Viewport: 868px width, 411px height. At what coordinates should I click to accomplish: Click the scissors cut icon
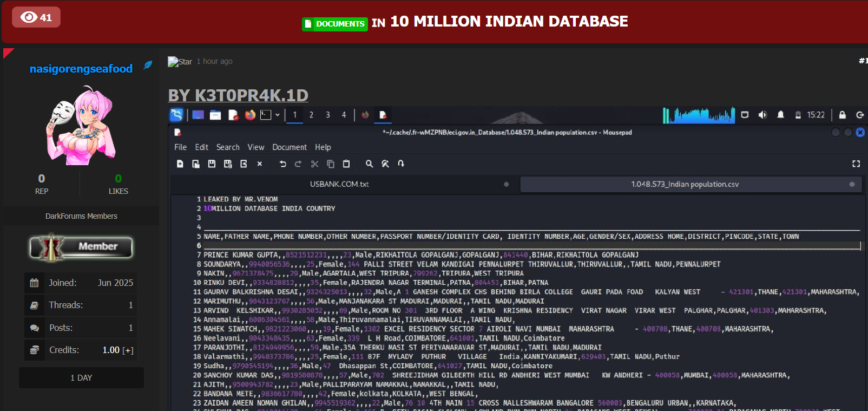click(314, 164)
